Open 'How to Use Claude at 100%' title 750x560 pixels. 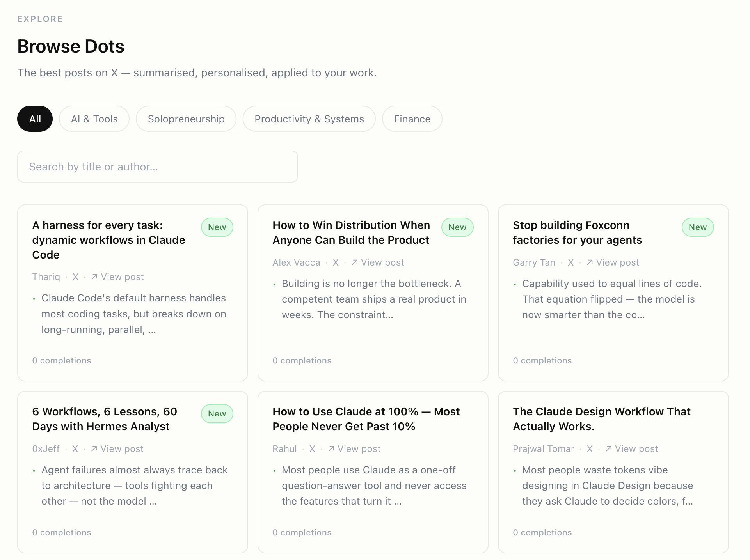[366, 419]
